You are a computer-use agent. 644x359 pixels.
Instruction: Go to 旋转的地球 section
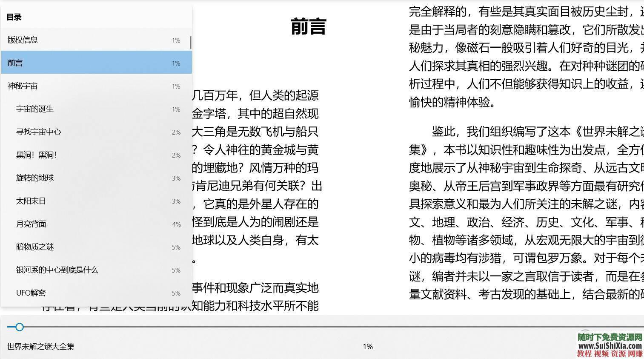(35, 178)
